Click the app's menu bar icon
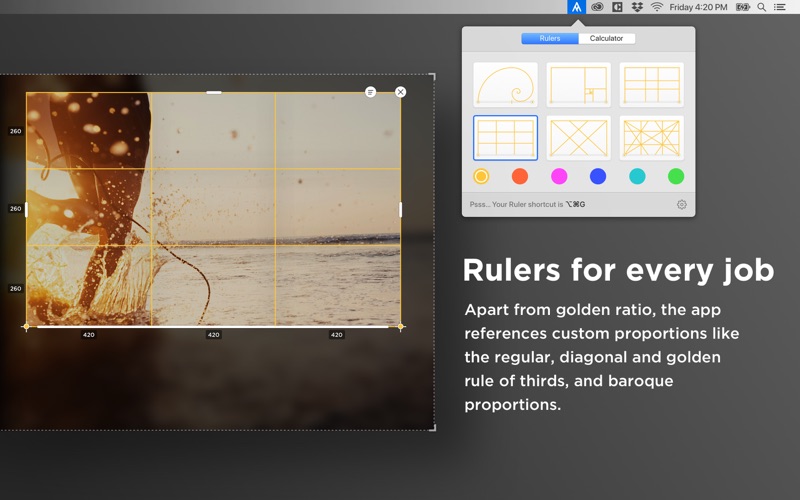800x500 pixels. 576,7
